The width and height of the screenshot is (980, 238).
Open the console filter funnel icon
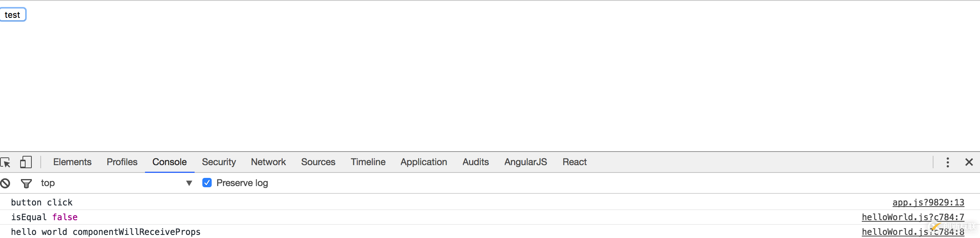[26, 183]
